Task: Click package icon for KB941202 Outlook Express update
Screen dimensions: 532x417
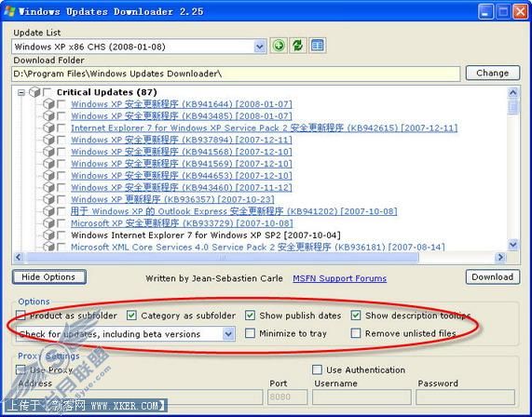Action: click(48, 211)
